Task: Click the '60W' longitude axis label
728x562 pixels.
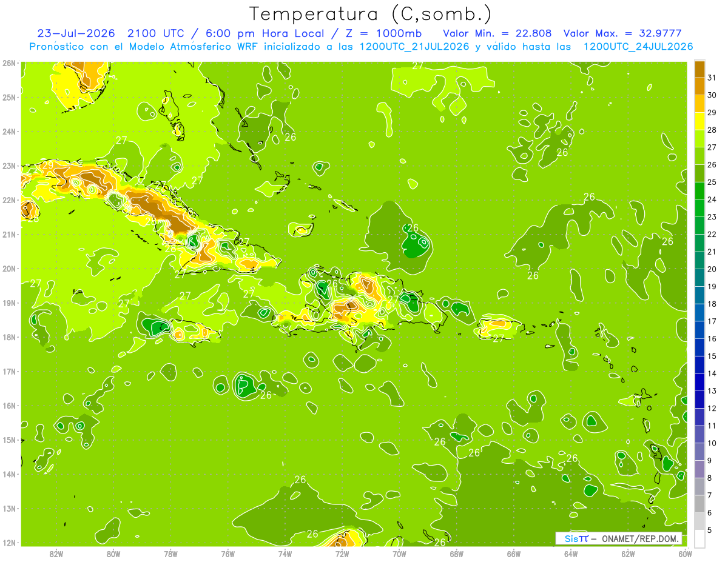Action: [x=686, y=554]
